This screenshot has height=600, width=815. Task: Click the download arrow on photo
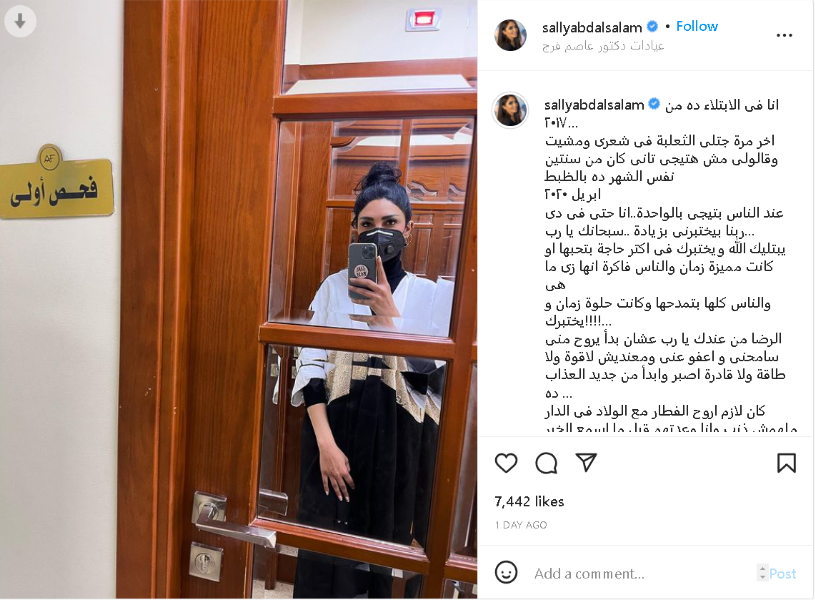point(20,21)
